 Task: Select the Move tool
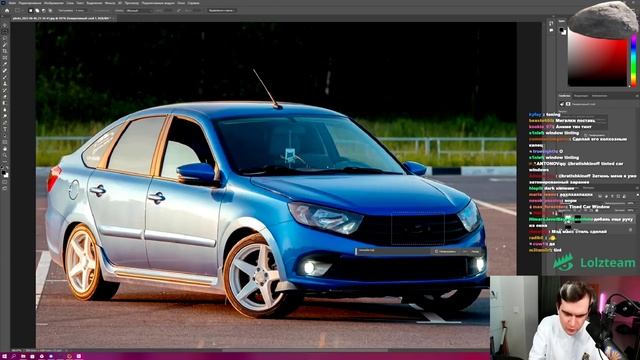click(x=5, y=25)
